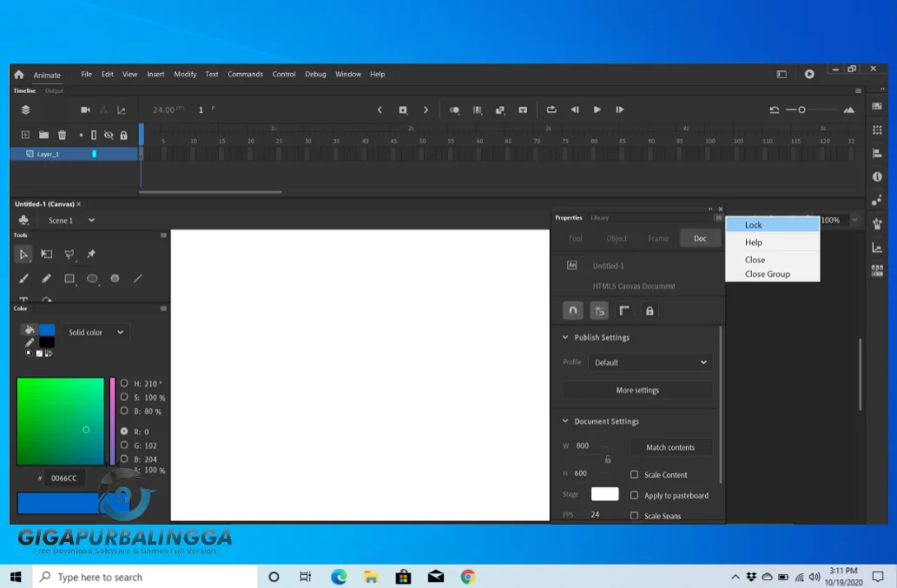Open the Modify menu

click(185, 75)
